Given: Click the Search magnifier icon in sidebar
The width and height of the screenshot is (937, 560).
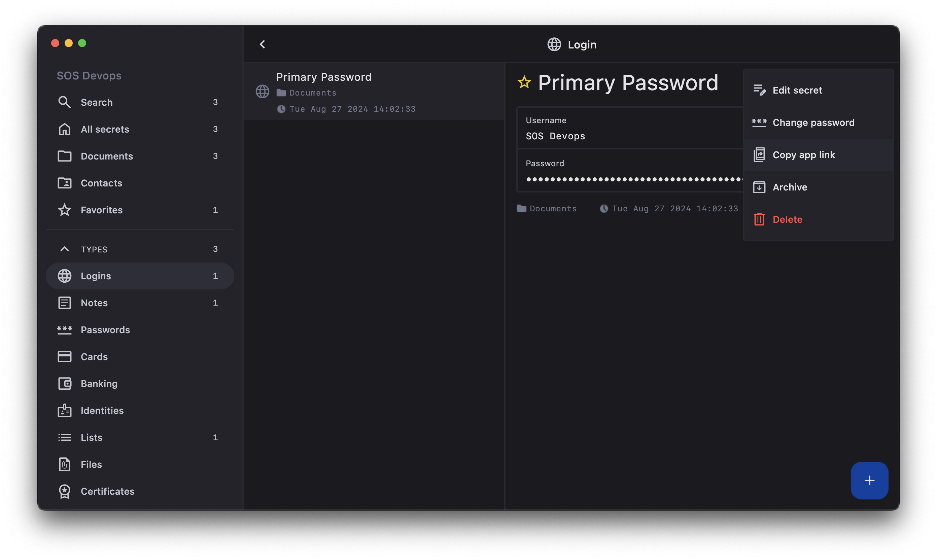Looking at the screenshot, I should click(65, 102).
